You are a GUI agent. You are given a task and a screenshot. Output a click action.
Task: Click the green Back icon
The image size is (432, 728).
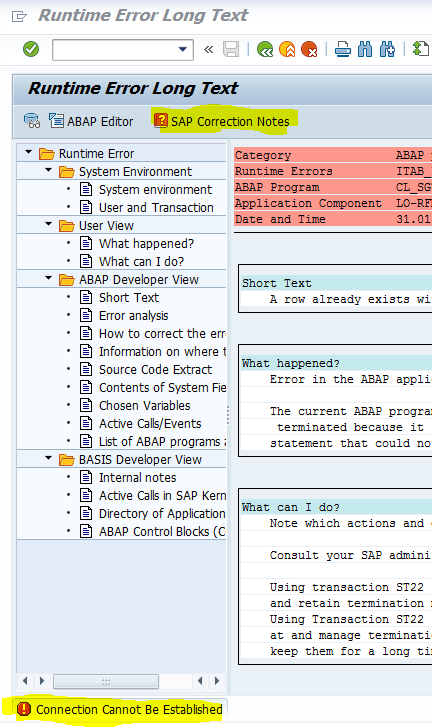point(265,49)
